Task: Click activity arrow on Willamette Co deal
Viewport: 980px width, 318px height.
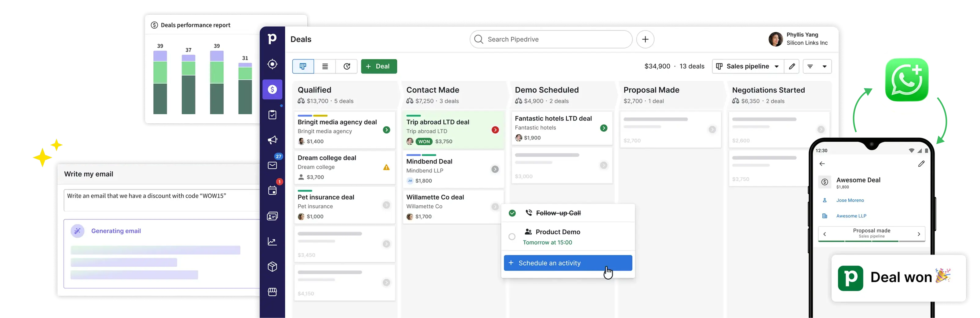Action: click(x=495, y=206)
